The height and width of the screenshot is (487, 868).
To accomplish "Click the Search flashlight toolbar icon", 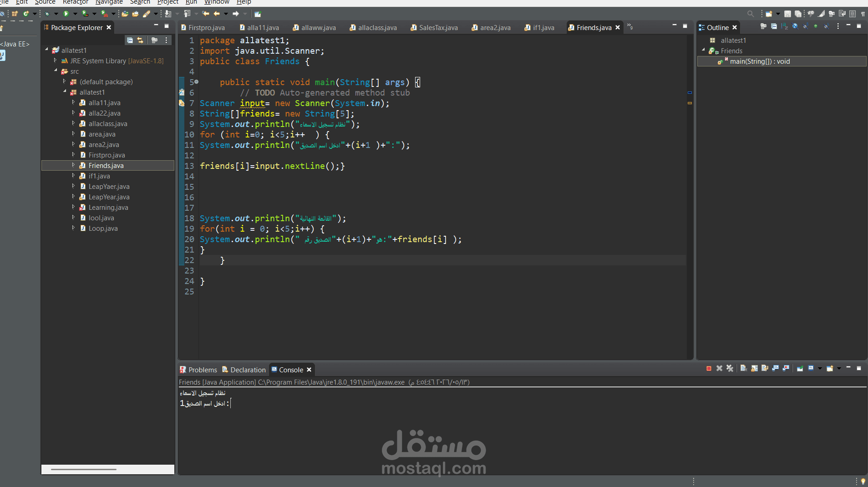I will [x=147, y=14].
